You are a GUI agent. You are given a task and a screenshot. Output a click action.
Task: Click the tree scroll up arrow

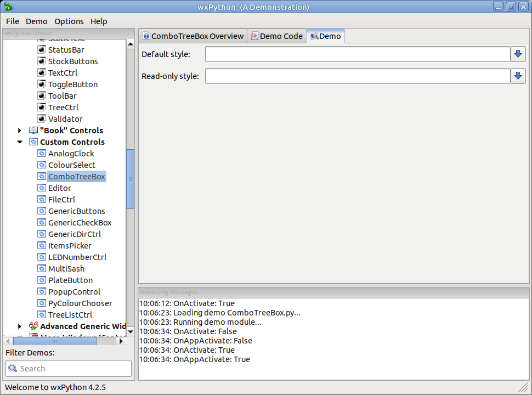(131, 44)
